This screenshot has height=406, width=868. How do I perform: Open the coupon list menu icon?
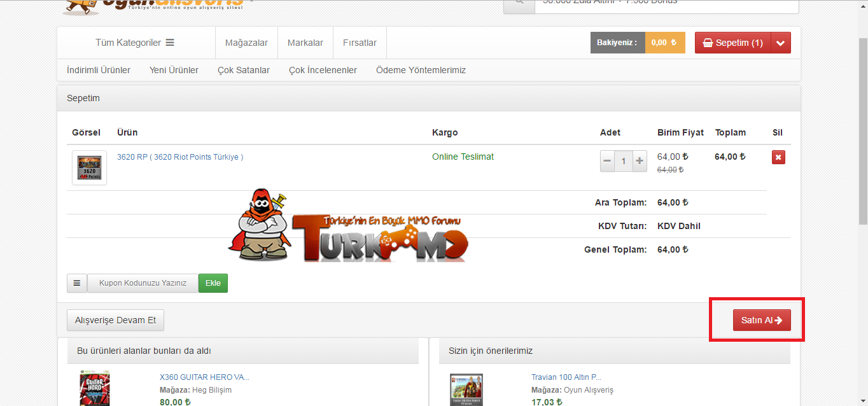coord(77,283)
